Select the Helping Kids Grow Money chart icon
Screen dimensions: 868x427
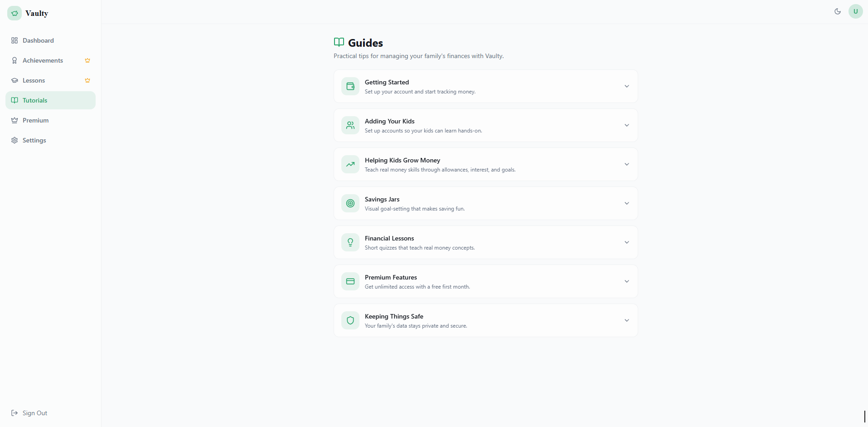(350, 164)
